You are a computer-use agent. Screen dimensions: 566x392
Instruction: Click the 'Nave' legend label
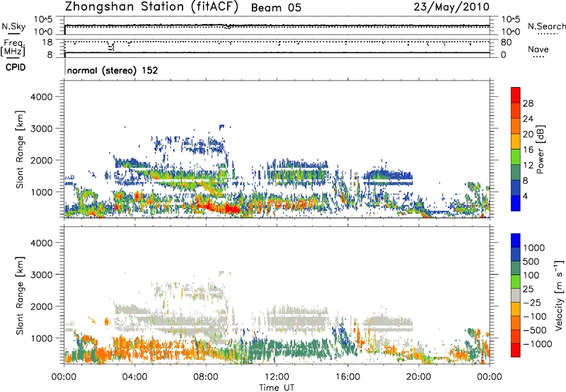point(538,49)
